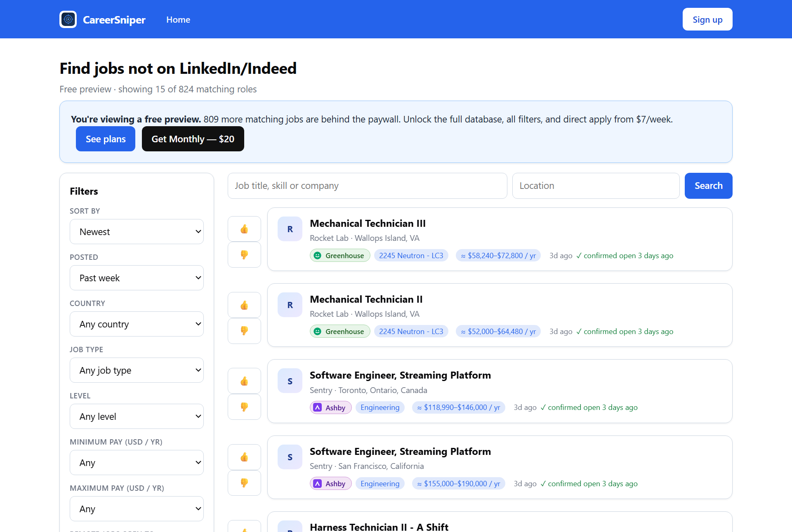Expand the Any job type dropdown
This screenshot has width=792, height=532.
pyautogui.click(x=137, y=370)
